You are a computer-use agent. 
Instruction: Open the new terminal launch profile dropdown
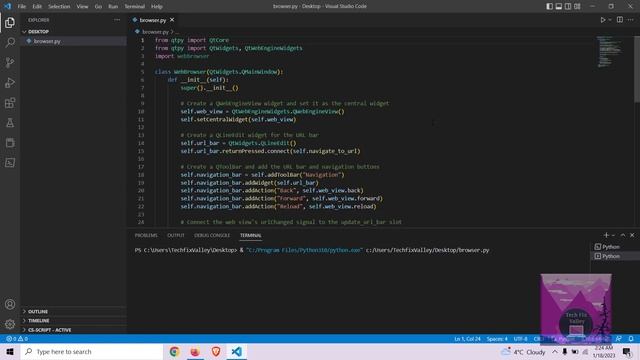pyautogui.click(x=613, y=235)
